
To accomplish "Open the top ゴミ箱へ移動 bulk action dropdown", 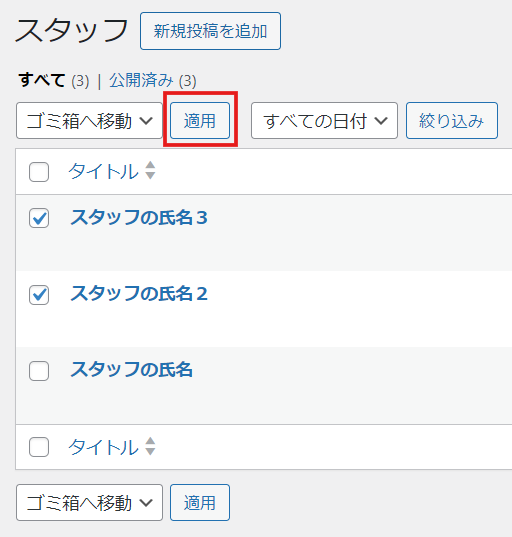I will click(89, 121).
